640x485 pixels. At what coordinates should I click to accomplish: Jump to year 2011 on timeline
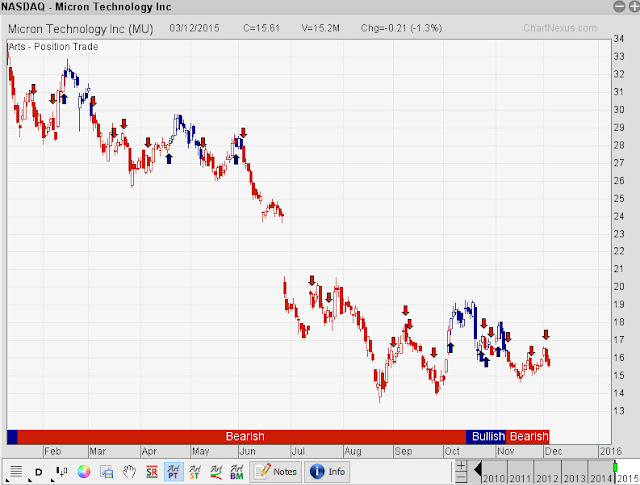click(520, 478)
